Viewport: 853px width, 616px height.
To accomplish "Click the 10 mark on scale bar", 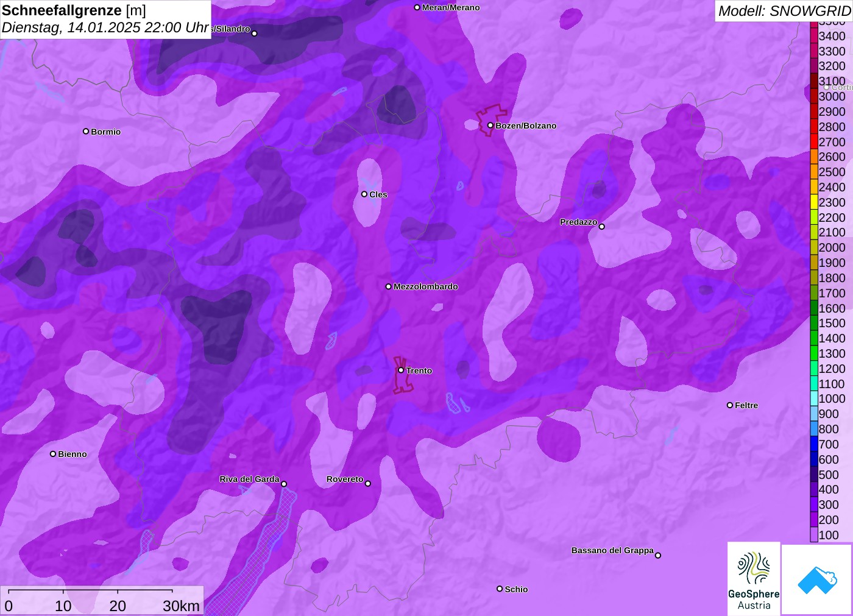I will pos(63,606).
